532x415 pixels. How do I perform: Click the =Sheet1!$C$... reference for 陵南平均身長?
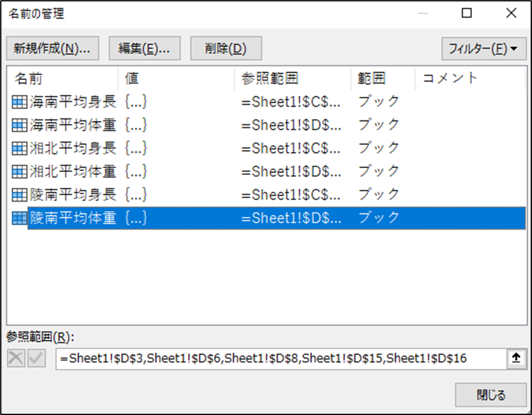click(x=291, y=195)
